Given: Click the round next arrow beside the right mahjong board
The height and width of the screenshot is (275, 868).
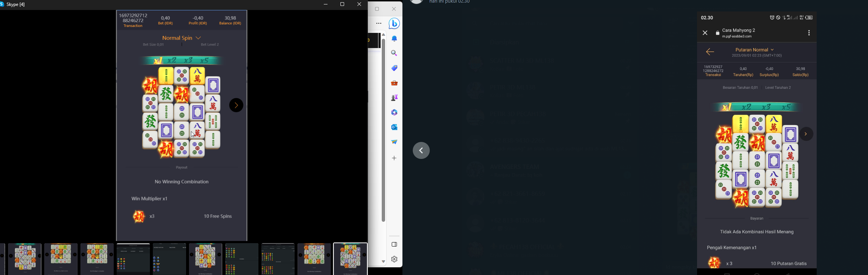Looking at the screenshot, I should (806, 134).
